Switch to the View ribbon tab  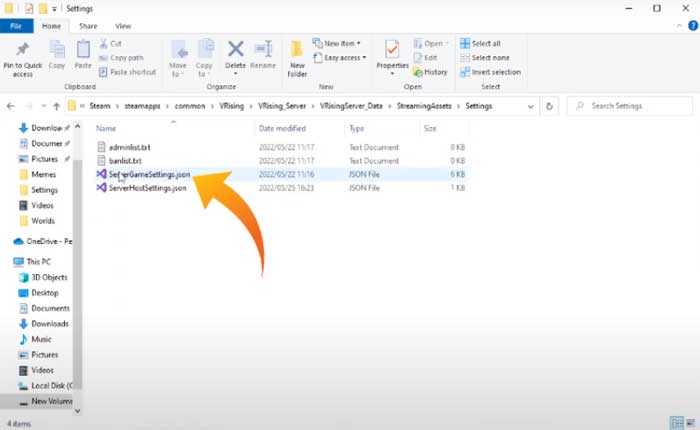point(123,26)
